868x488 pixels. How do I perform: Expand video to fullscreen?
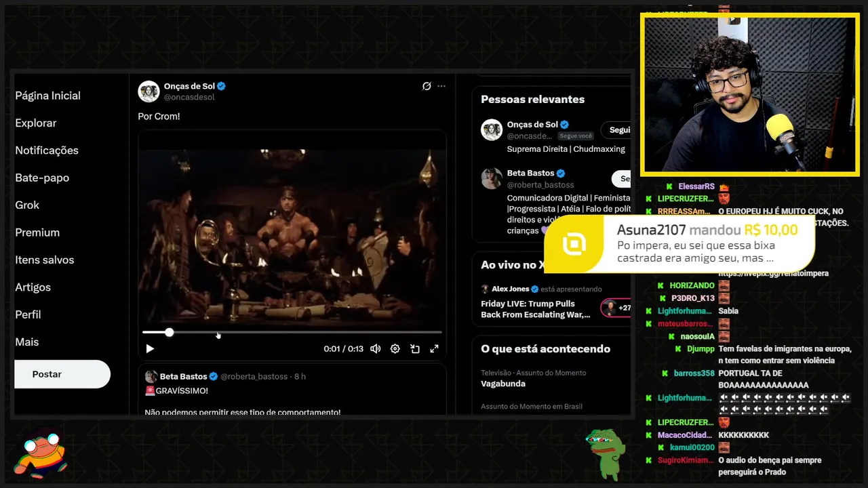click(x=434, y=348)
